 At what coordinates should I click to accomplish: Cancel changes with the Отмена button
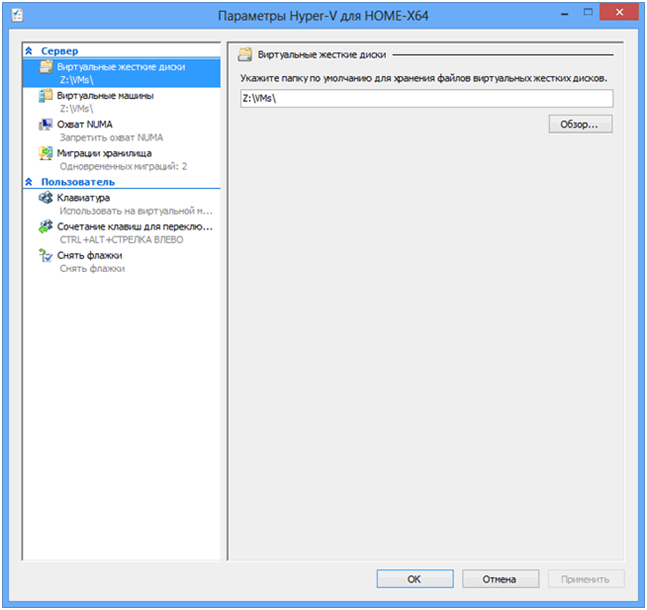coord(499,579)
